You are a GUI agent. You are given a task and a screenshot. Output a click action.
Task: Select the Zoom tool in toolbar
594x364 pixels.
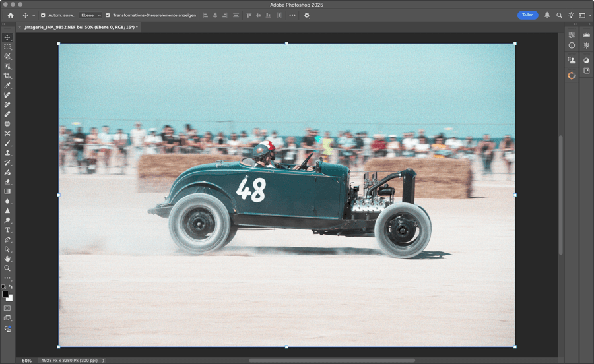[7, 268]
